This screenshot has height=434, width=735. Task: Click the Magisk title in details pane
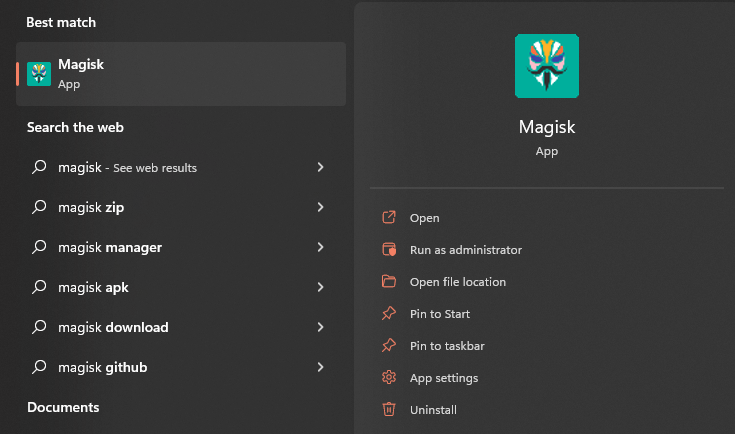click(x=546, y=127)
